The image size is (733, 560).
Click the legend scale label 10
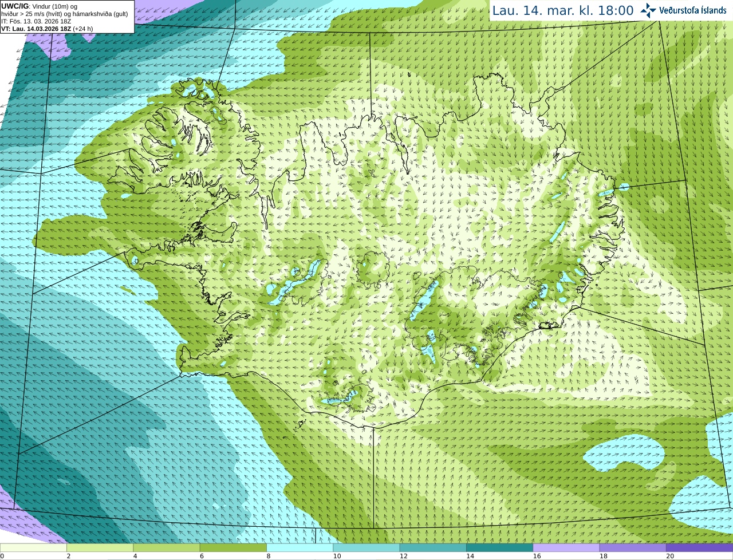[x=337, y=556]
